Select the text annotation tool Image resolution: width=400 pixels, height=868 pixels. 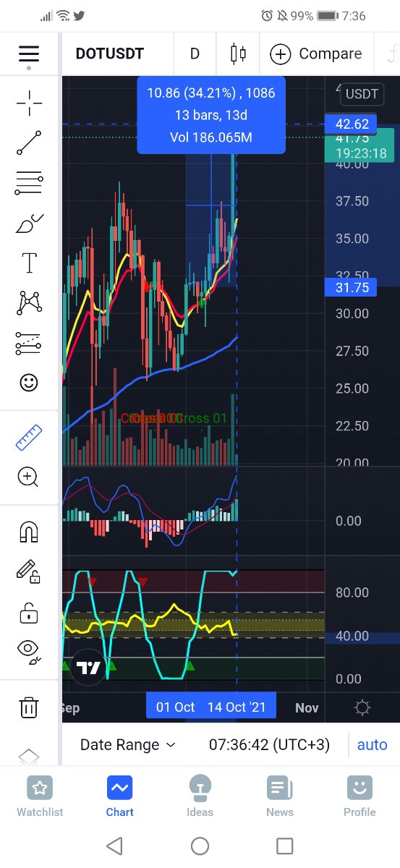point(29,263)
